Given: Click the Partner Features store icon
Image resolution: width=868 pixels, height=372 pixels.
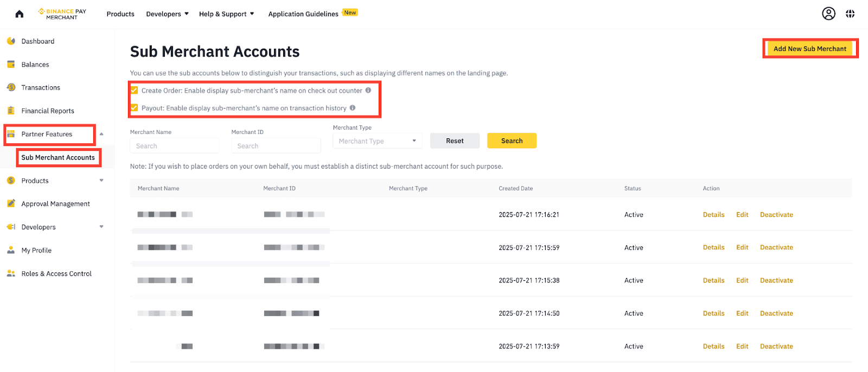Looking at the screenshot, I should 11,134.
